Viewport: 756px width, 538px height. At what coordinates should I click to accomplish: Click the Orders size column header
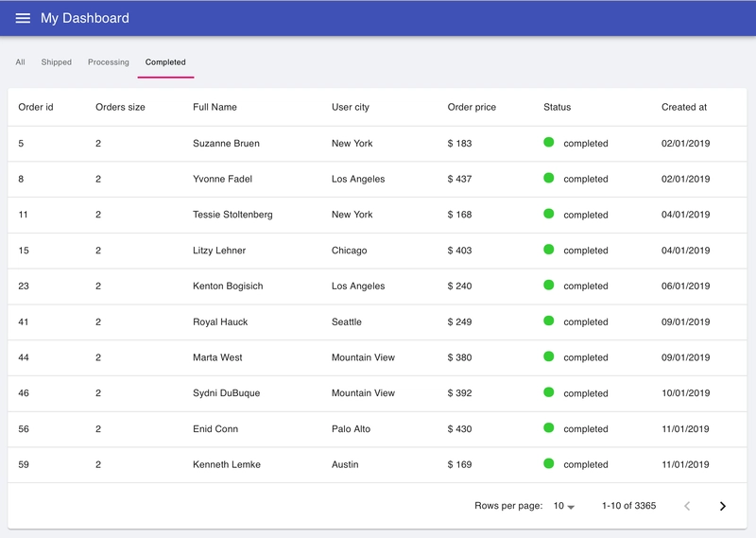click(x=120, y=107)
